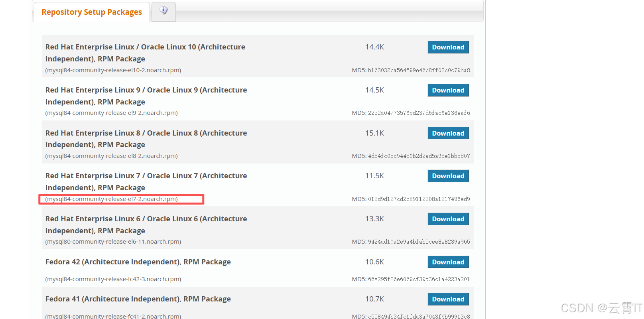Click the 10.7K file size

(x=374, y=299)
